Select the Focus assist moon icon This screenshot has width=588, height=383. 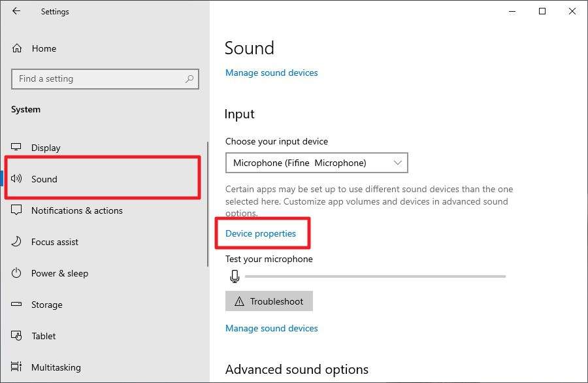(x=18, y=242)
